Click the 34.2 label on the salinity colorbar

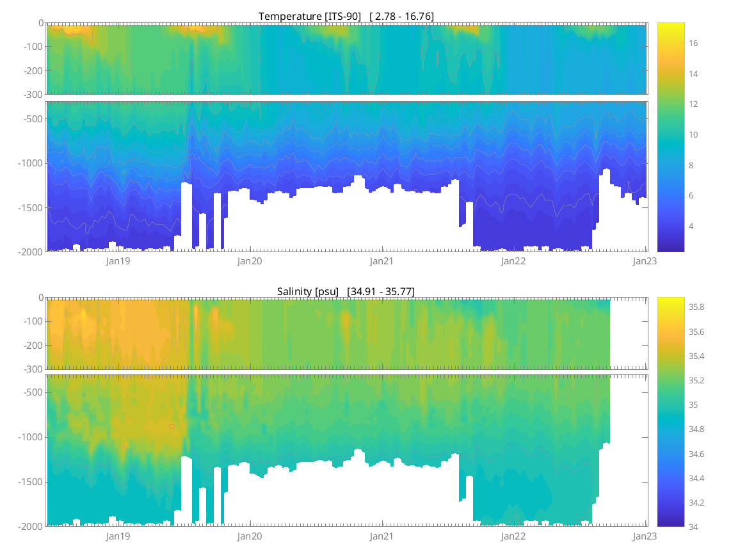point(696,502)
